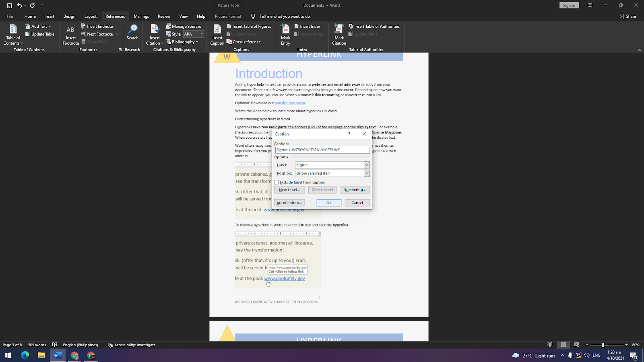Click Update Table in Table of Contents group

pyautogui.click(x=40, y=34)
